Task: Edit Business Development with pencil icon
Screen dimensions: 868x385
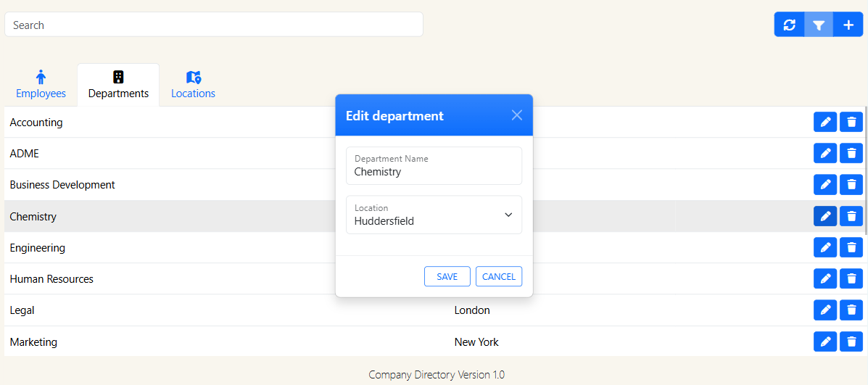Action: point(825,185)
